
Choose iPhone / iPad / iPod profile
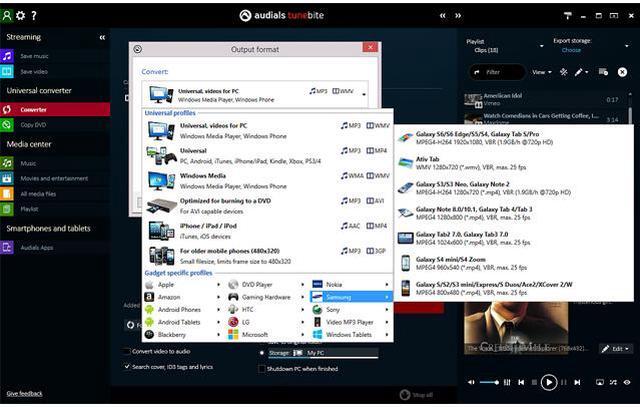click(268, 231)
